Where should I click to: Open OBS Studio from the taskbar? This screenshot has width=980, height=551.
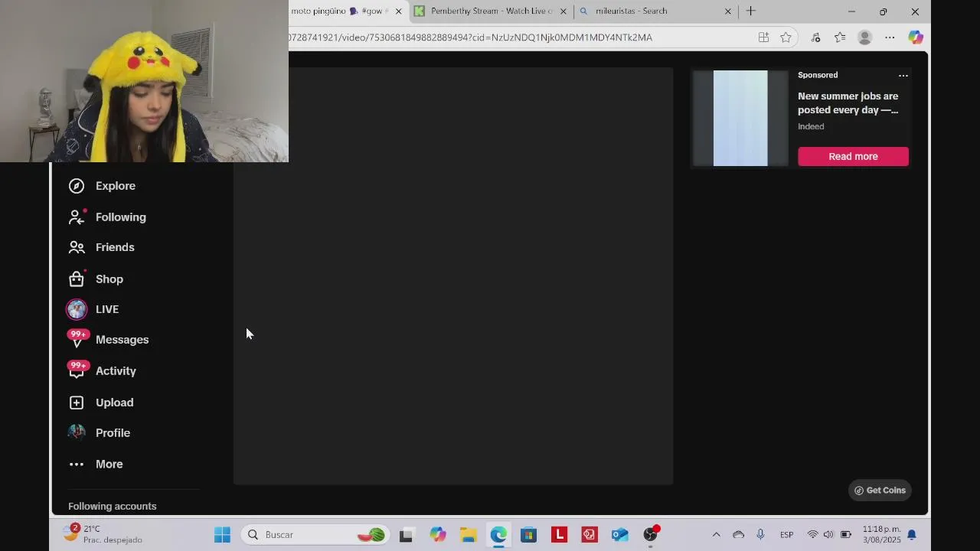point(651,535)
